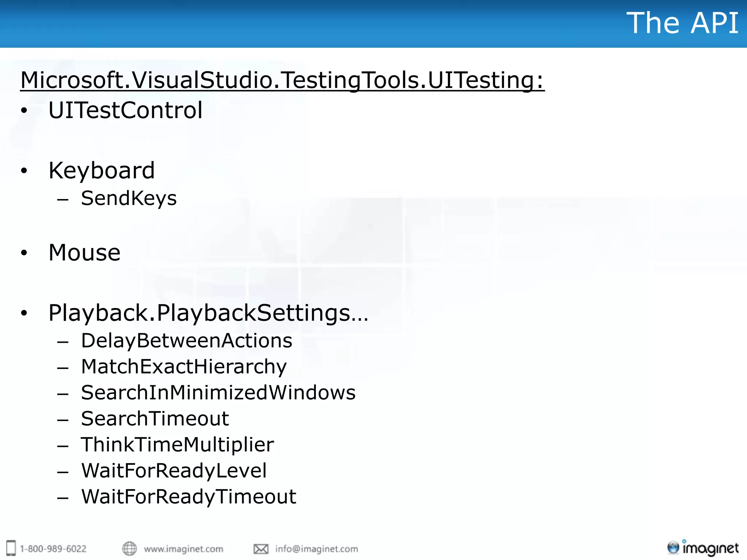Select the Keyboard bullet item
Viewport: 747px width, 560px height.
click(102, 171)
